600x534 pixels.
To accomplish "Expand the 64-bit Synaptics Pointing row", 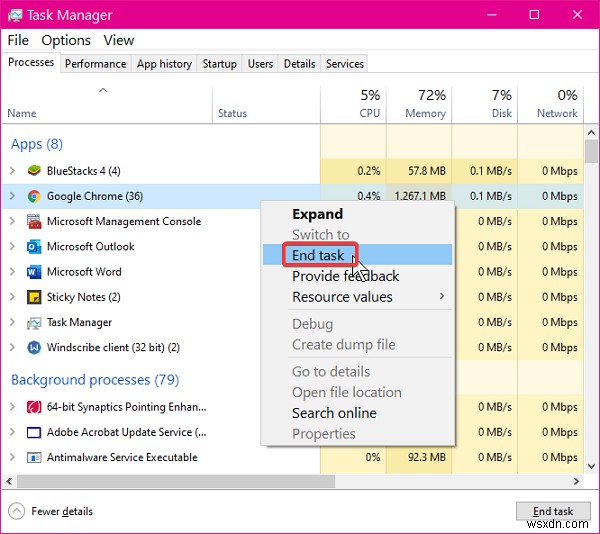I will click(12, 407).
